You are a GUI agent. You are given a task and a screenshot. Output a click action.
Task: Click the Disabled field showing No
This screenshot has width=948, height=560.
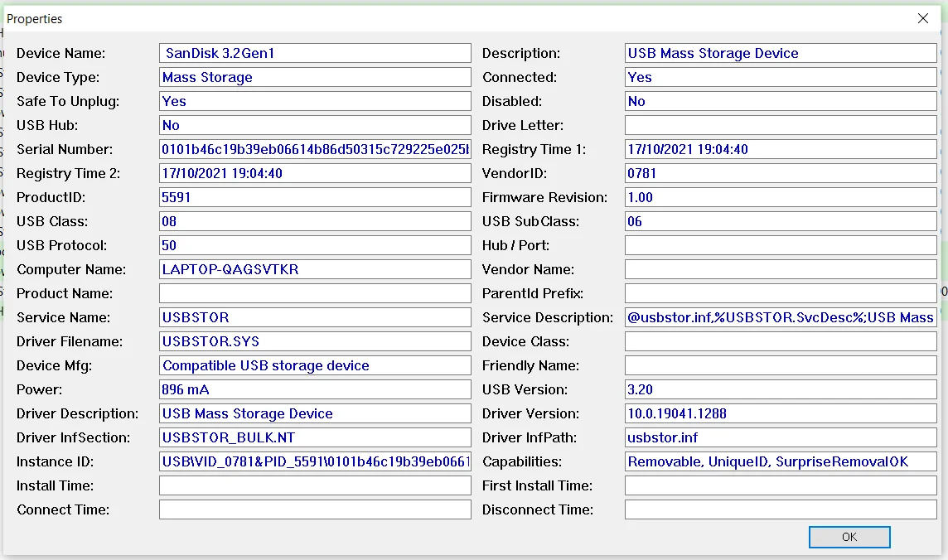pyautogui.click(x=781, y=102)
